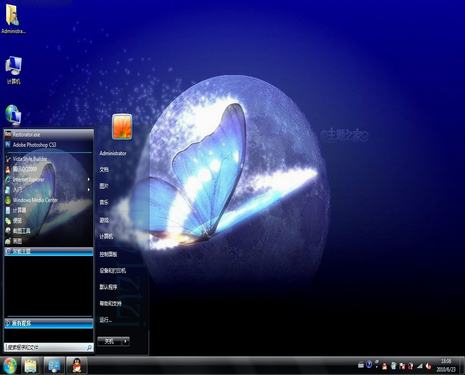The width and height of the screenshot is (465, 375).
Task: Click the QQ penguin taskbar icon
Action: click(x=77, y=366)
